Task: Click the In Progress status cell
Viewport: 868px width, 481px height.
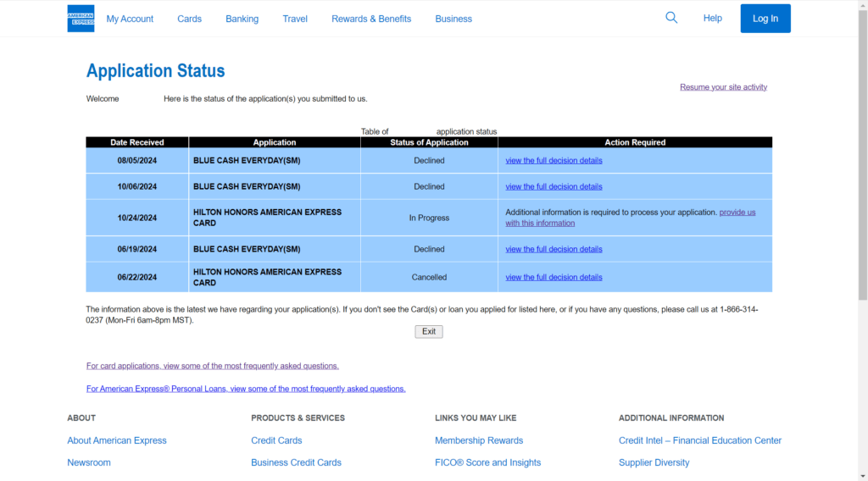Action: coord(429,218)
